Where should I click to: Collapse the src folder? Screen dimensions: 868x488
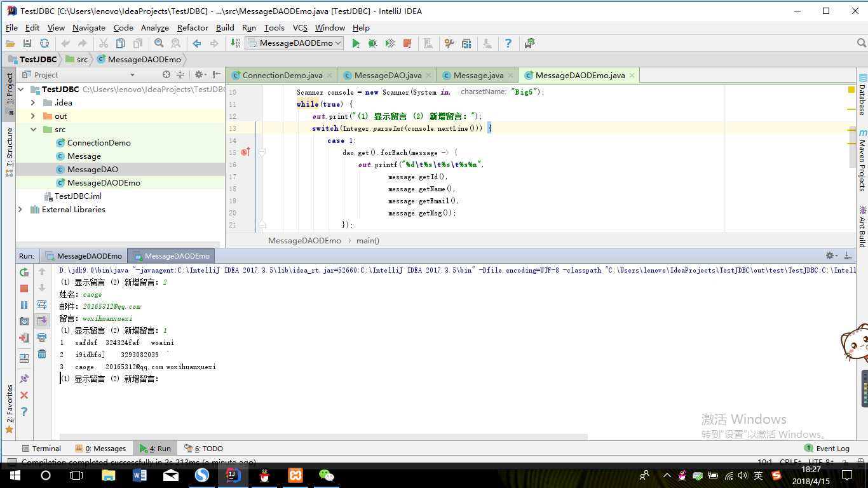33,129
